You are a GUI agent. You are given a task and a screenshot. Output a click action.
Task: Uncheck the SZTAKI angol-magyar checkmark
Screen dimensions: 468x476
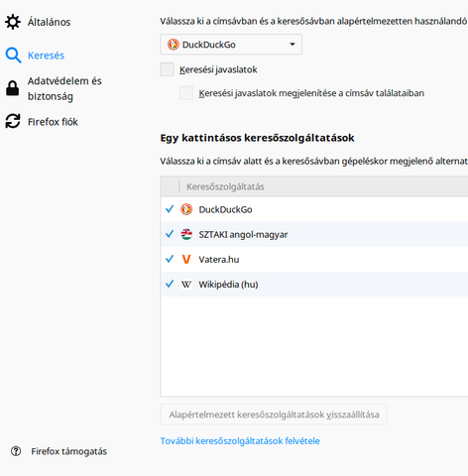pos(170,234)
